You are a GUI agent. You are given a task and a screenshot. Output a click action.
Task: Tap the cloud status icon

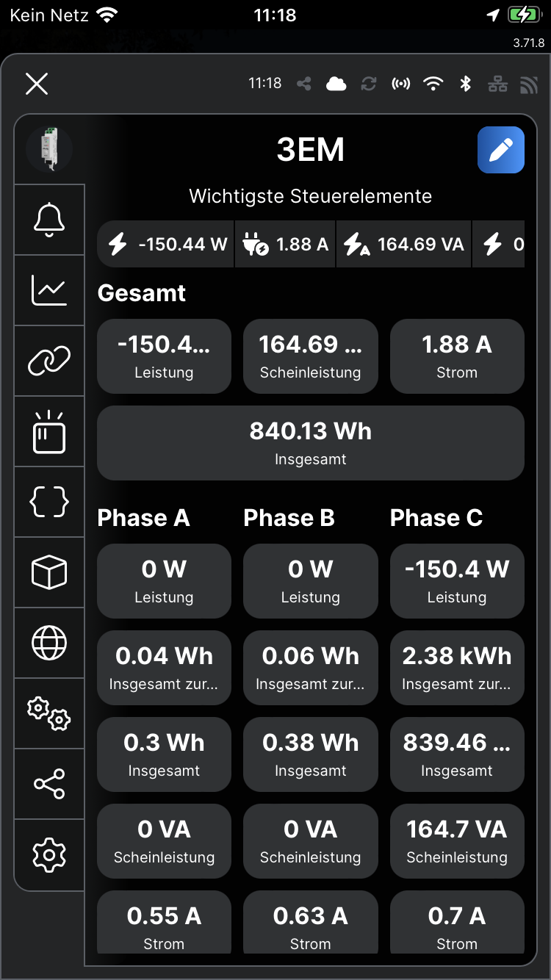(x=336, y=84)
